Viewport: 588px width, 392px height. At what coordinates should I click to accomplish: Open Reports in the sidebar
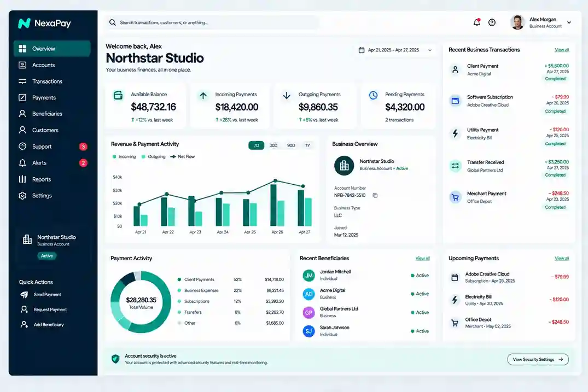click(52, 179)
